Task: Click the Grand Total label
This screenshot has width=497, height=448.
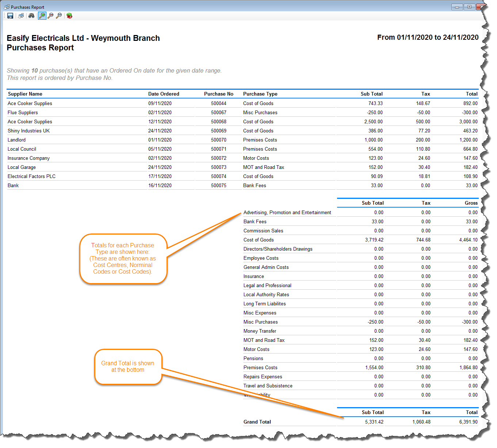Action: tap(257, 422)
